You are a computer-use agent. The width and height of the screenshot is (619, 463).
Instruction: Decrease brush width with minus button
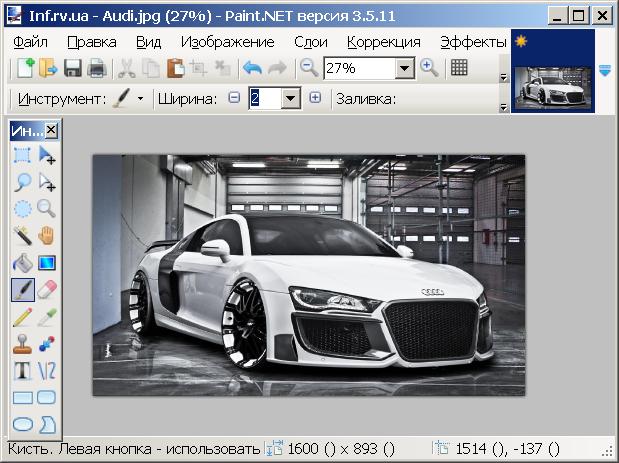click(x=235, y=98)
